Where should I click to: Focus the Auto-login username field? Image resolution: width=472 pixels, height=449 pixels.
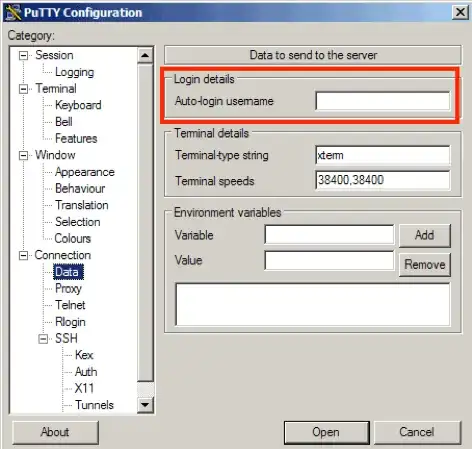[x=383, y=101]
